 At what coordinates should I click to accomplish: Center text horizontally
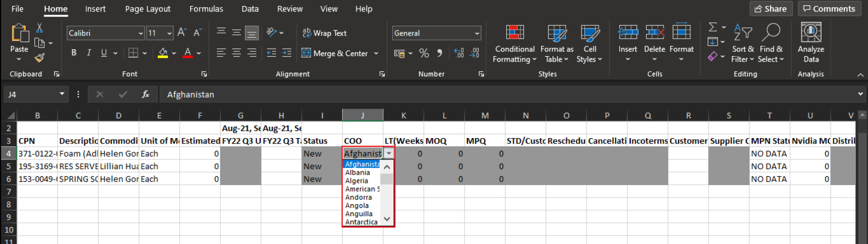[x=236, y=53]
